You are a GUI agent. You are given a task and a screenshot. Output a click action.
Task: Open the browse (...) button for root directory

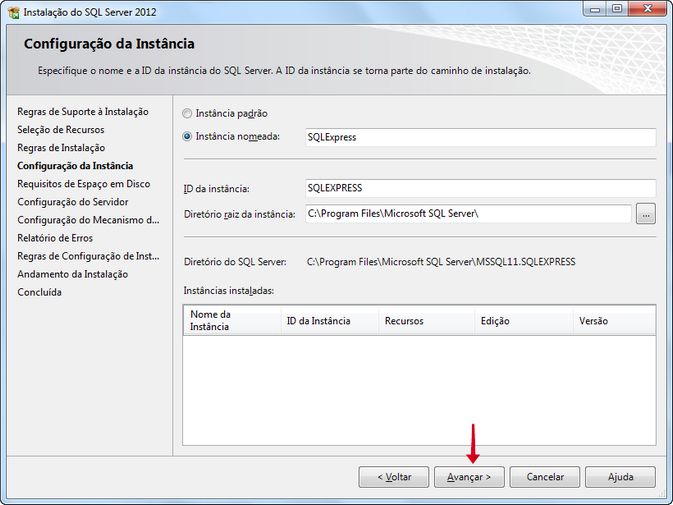pyautogui.click(x=646, y=214)
